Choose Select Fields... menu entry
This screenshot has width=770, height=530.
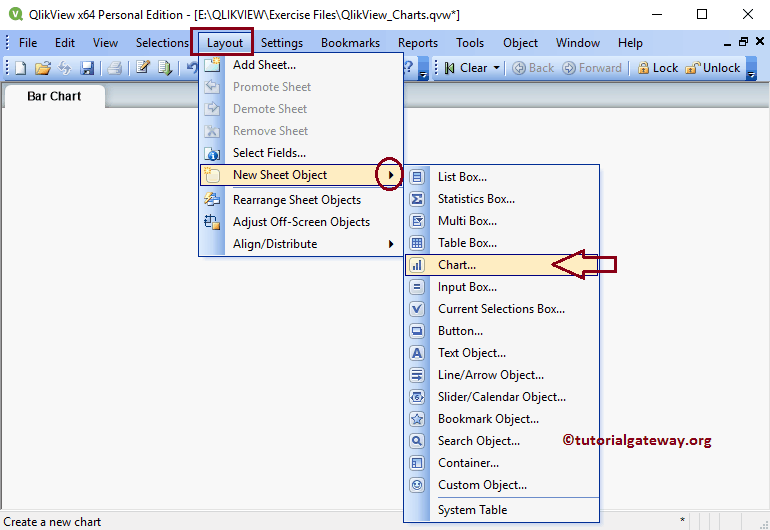301,153
